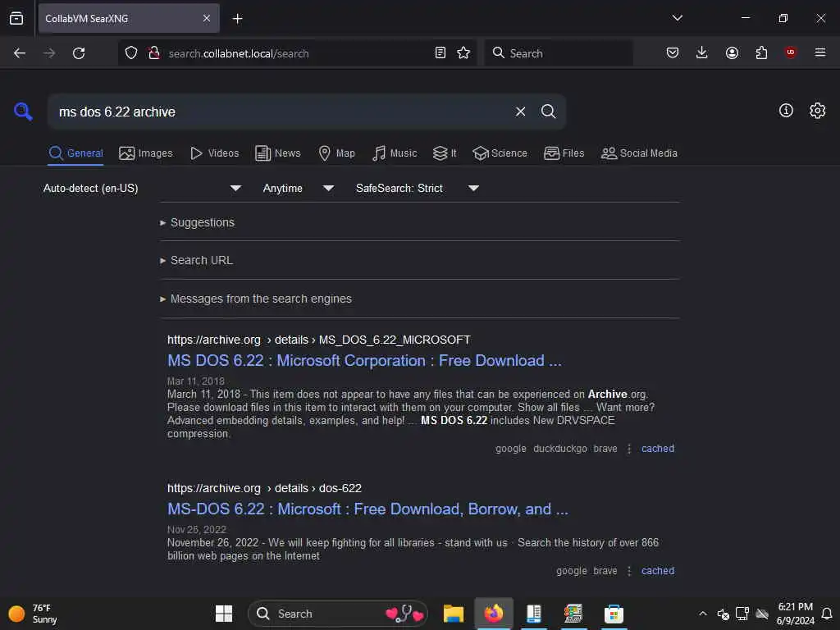
Task: Open Firefox View icon
Action: pos(16,19)
